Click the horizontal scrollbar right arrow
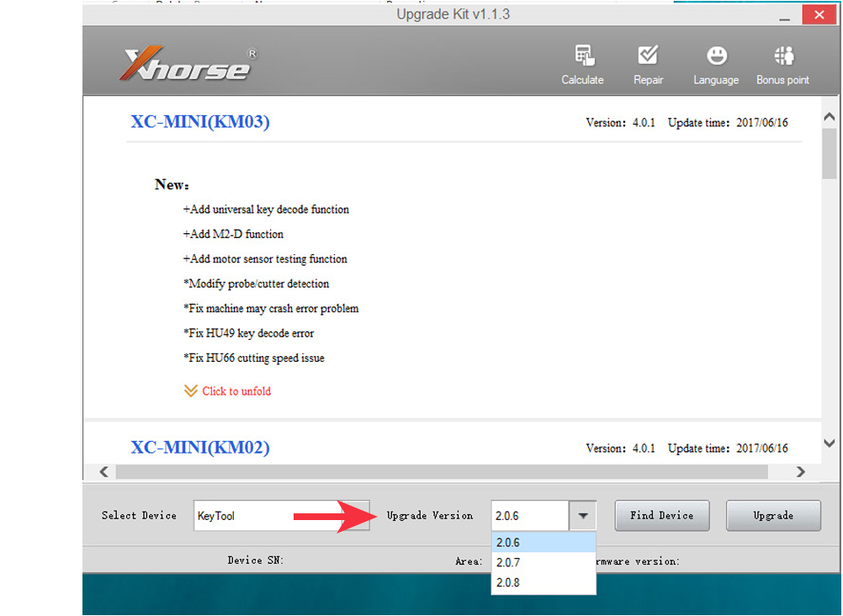Viewport: 843px width, 616px height. pos(801,472)
